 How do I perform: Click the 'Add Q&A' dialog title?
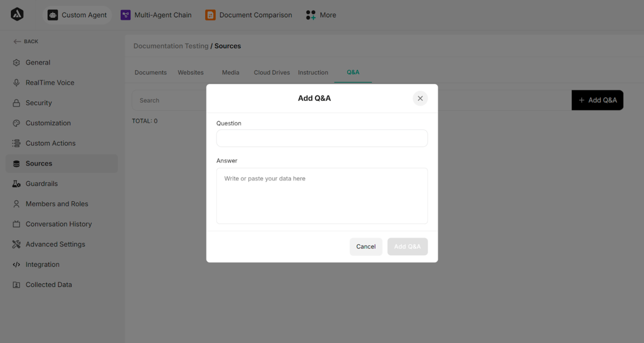pyautogui.click(x=314, y=98)
